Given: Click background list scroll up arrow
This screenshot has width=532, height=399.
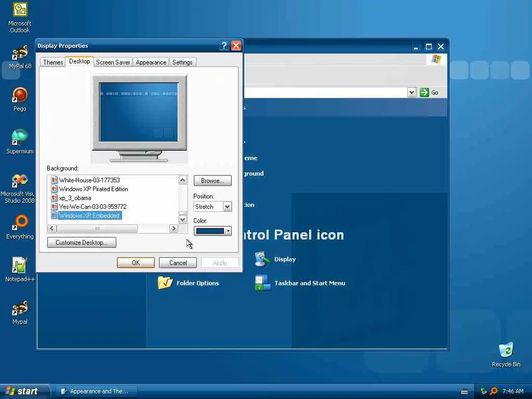Looking at the screenshot, I should (x=182, y=180).
